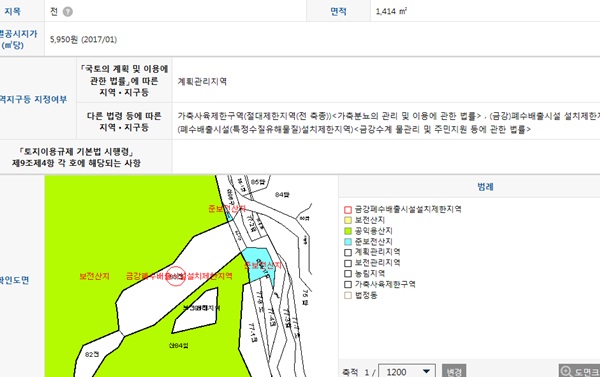This screenshot has height=377, width=600.
Task: Click the 법정동 legend box icon
Action: pyautogui.click(x=347, y=295)
